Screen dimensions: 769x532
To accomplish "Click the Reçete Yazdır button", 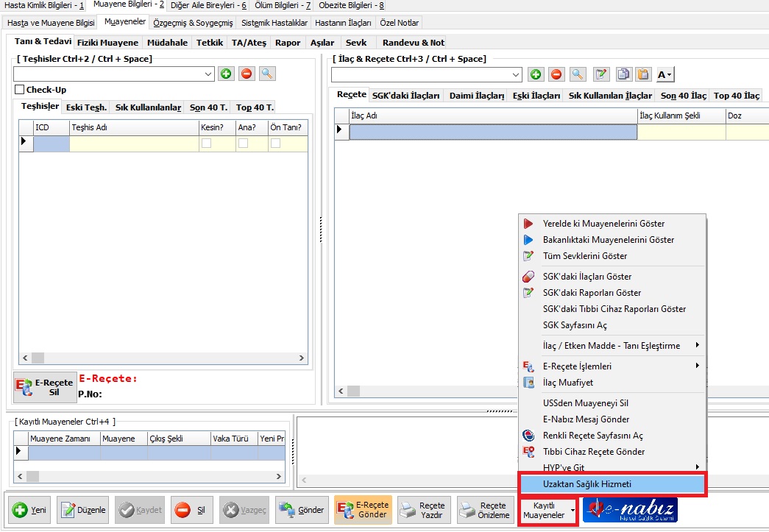I will (x=422, y=510).
